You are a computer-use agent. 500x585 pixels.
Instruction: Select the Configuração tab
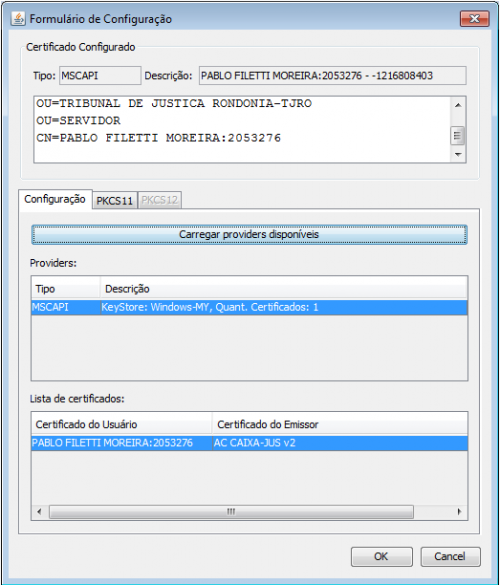pyautogui.click(x=55, y=199)
